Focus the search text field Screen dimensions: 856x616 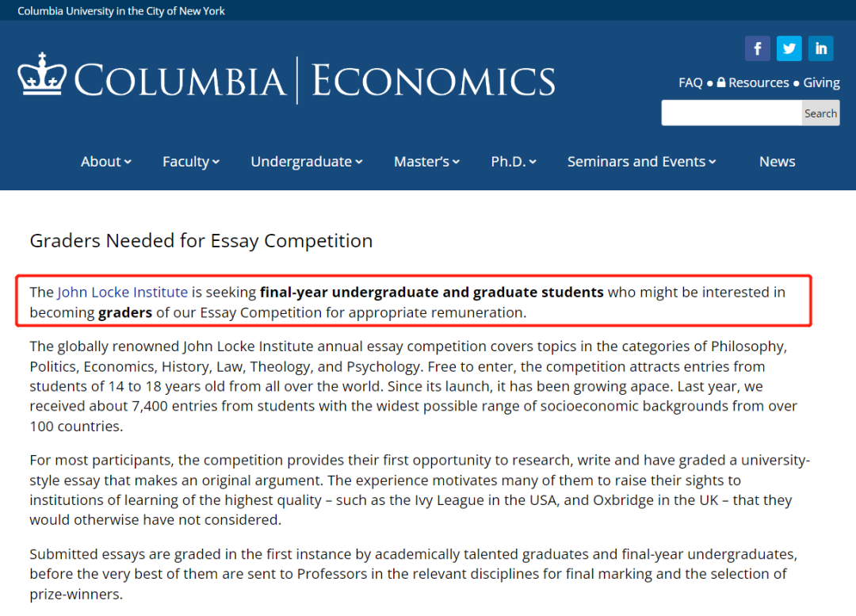(732, 113)
